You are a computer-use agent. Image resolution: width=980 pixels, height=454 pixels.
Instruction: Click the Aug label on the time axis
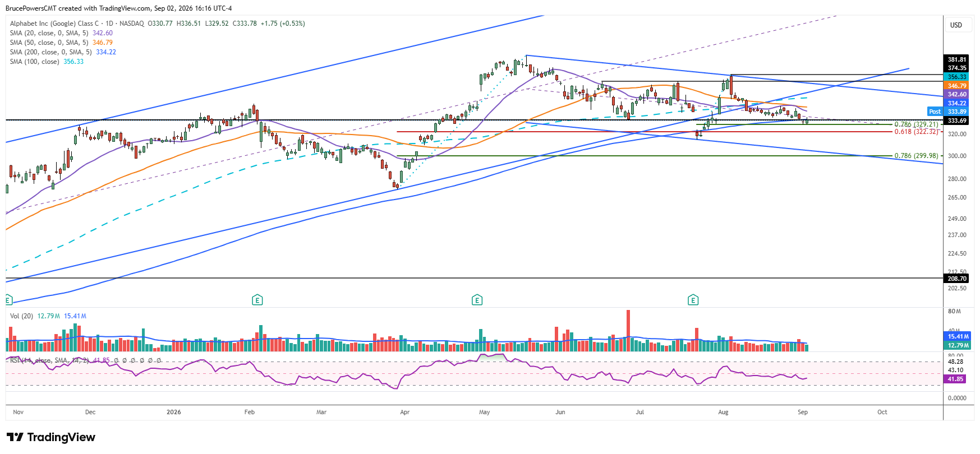724,412
